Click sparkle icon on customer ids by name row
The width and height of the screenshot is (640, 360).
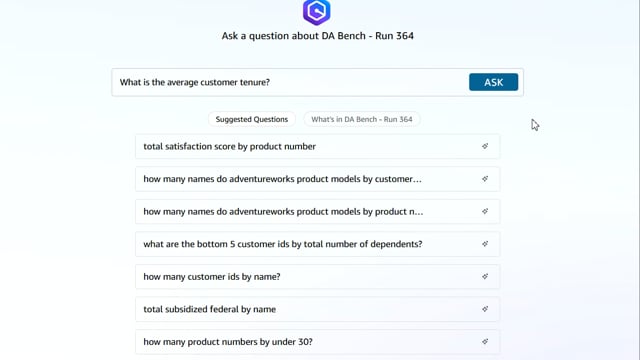pyautogui.click(x=485, y=277)
